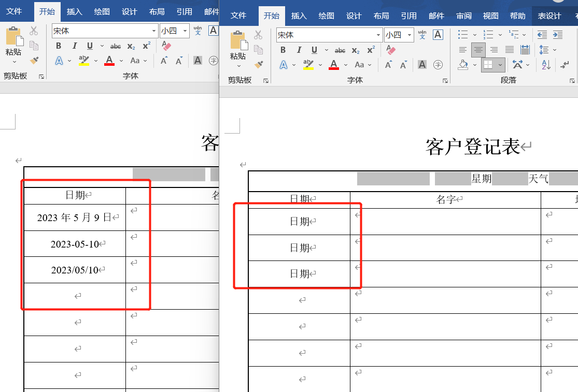Open the font color red swatch

(335, 65)
